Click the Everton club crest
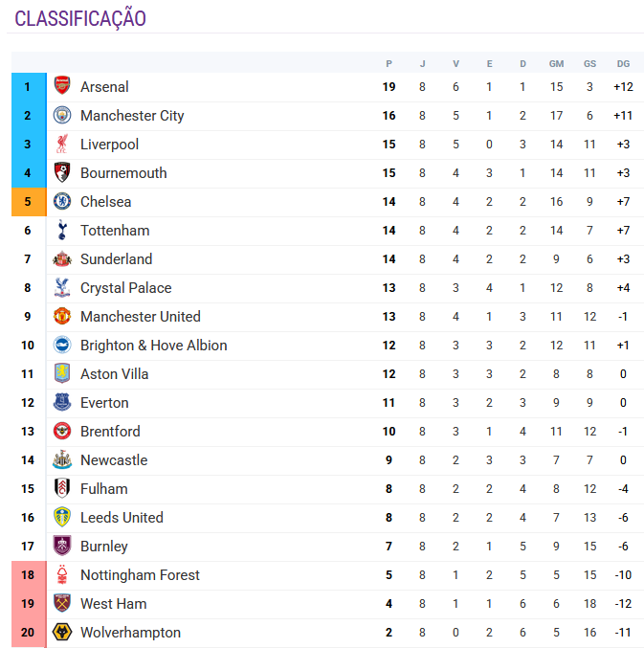This screenshot has height=648, width=644. point(62,402)
